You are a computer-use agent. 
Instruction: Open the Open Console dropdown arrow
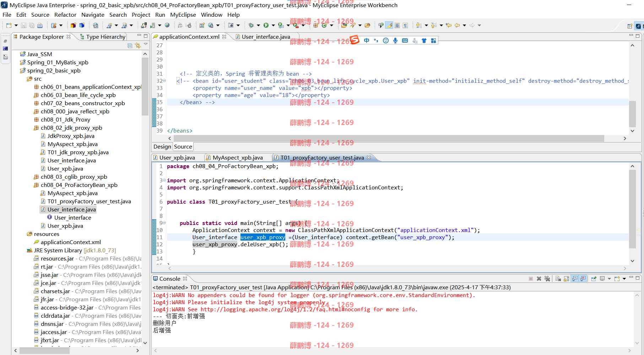pyautogui.click(x=624, y=279)
